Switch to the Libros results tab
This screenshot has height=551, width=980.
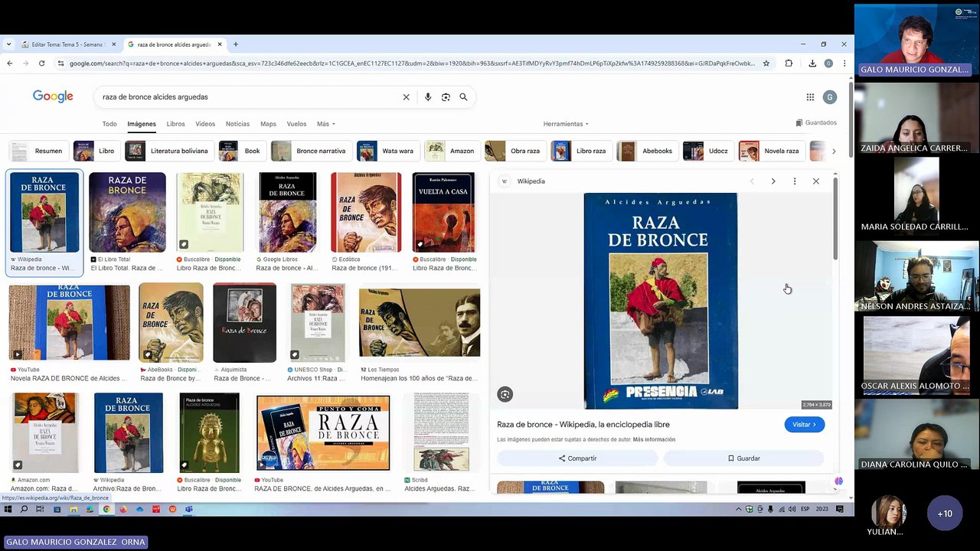coord(175,124)
